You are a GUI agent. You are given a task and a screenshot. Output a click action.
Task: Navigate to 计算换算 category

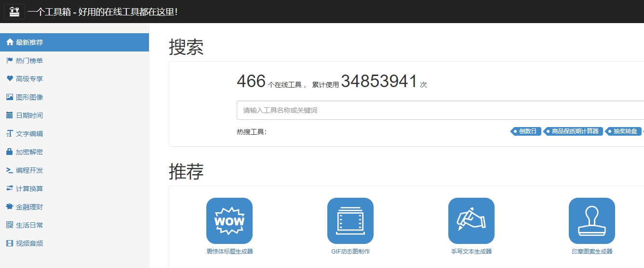point(29,189)
